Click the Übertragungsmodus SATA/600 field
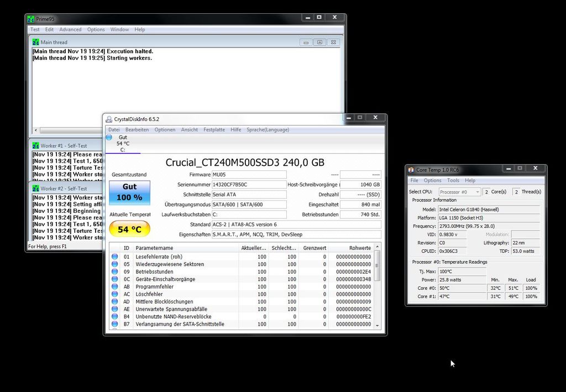Viewport: 566px width, 392px height. [x=249, y=205]
